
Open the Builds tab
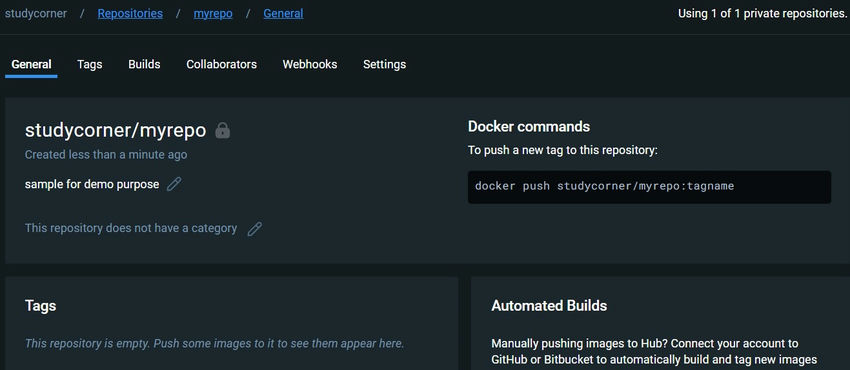point(144,64)
